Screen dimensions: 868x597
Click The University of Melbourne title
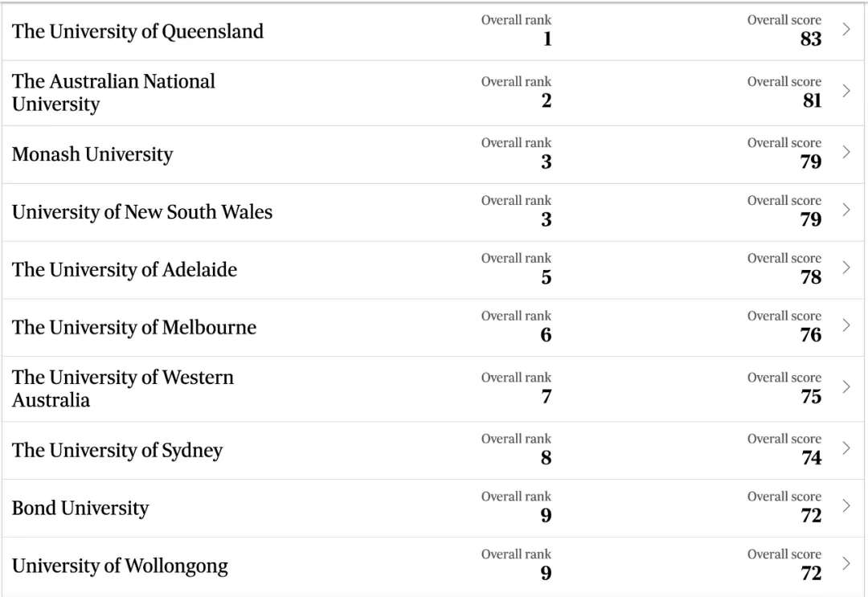click(134, 328)
